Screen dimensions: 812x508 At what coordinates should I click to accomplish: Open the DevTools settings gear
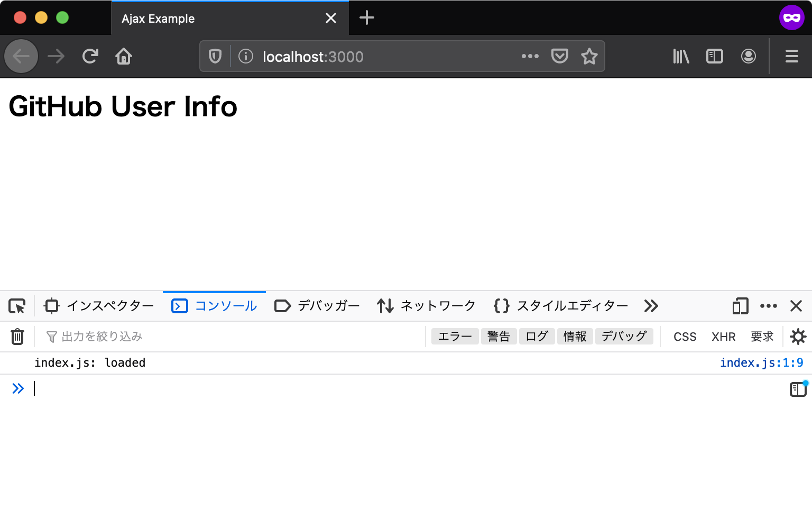point(798,336)
